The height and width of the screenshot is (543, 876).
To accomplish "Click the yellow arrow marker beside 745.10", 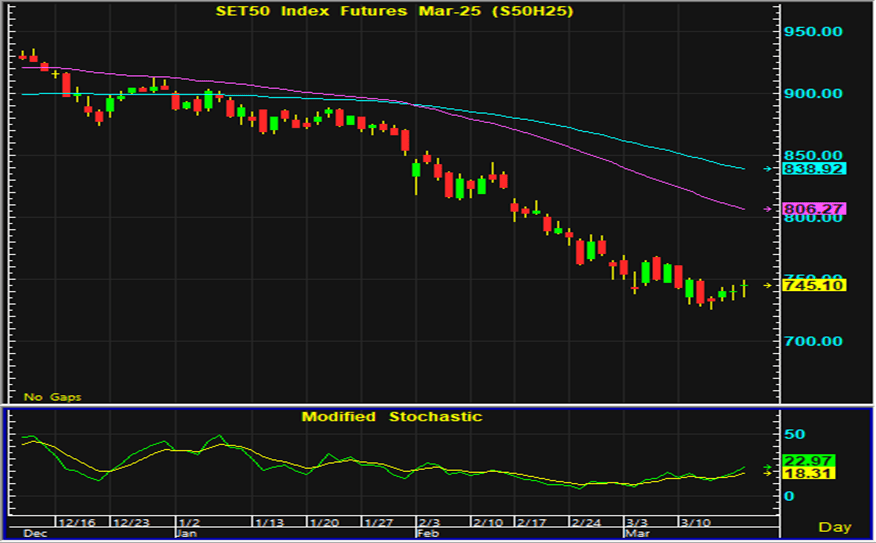I will click(x=768, y=286).
